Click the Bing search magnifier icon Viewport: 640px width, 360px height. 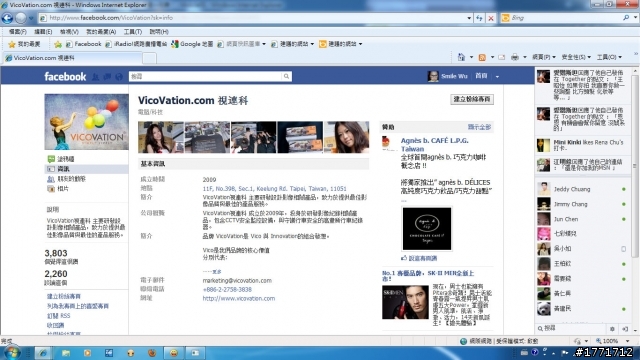pos(626,18)
